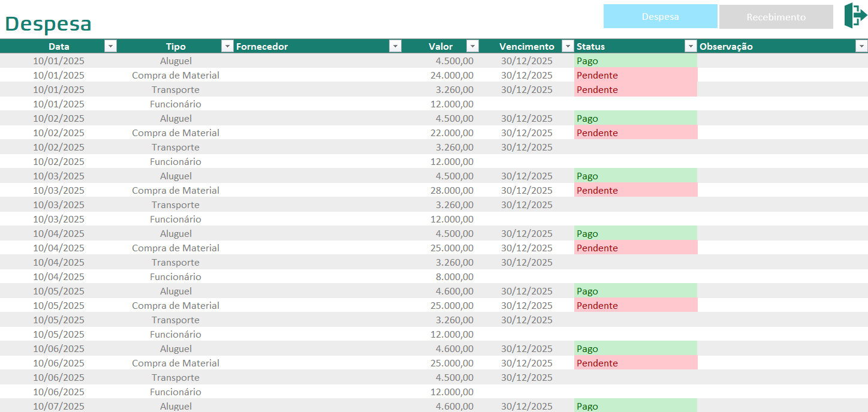Screen dimensions: 868x412
Task: Open the Status column filter dropdown
Action: [691, 46]
